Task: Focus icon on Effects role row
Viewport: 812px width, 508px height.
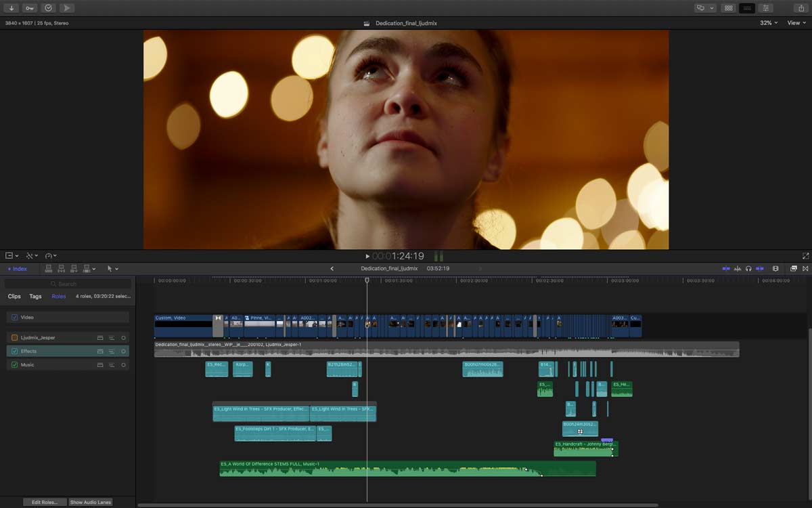Action: pyautogui.click(x=123, y=351)
